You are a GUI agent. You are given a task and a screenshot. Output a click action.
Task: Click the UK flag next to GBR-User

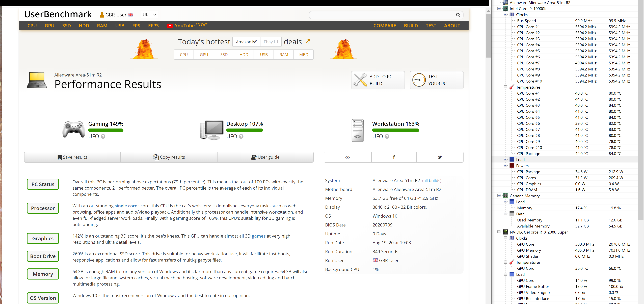tap(130, 15)
